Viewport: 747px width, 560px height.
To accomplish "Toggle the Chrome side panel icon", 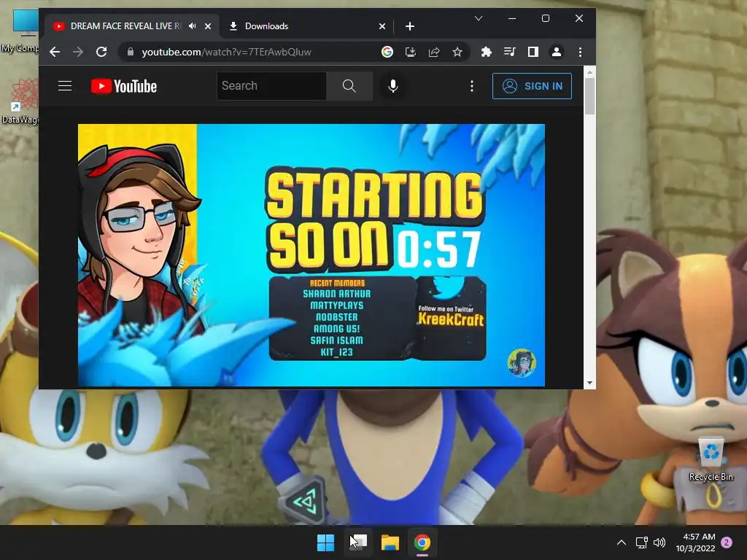I will pos(533,52).
